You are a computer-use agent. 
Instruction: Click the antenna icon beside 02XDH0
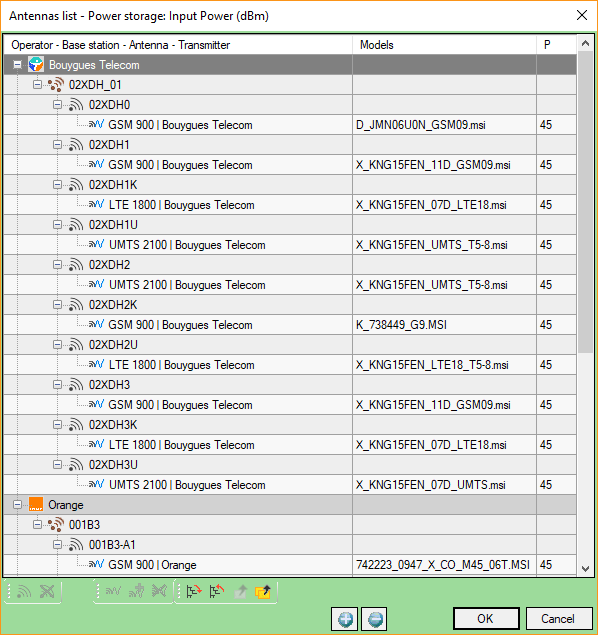[x=76, y=105]
